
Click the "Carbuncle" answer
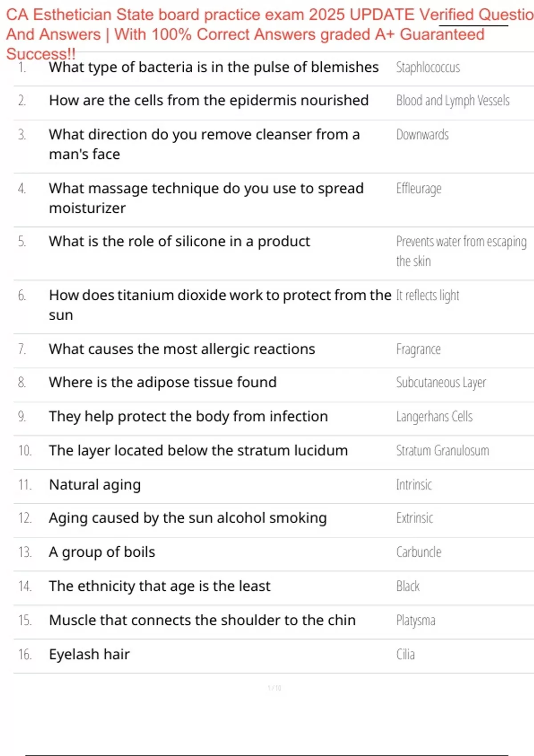coord(419,552)
